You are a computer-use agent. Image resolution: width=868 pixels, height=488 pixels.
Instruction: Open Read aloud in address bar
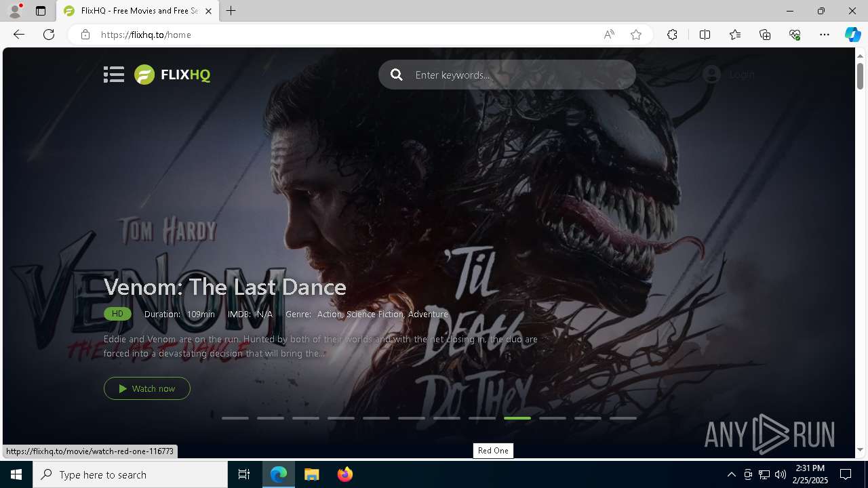[609, 35]
